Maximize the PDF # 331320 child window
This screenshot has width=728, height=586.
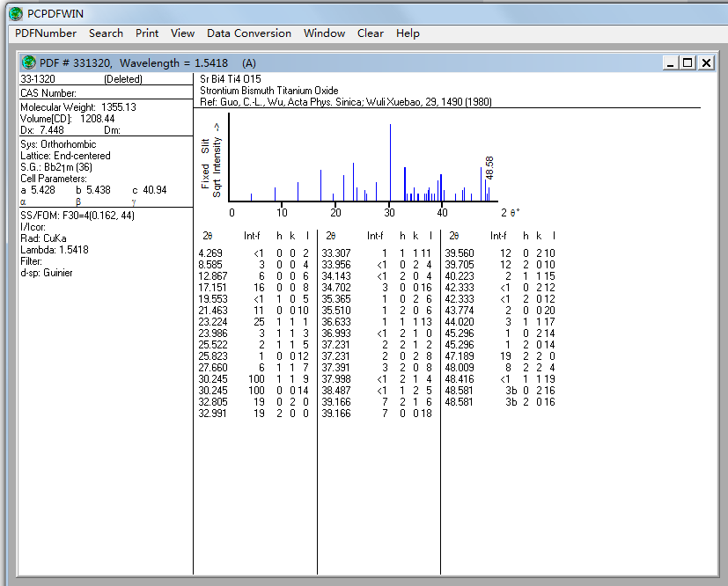pyautogui.click(x=688, y=62)
